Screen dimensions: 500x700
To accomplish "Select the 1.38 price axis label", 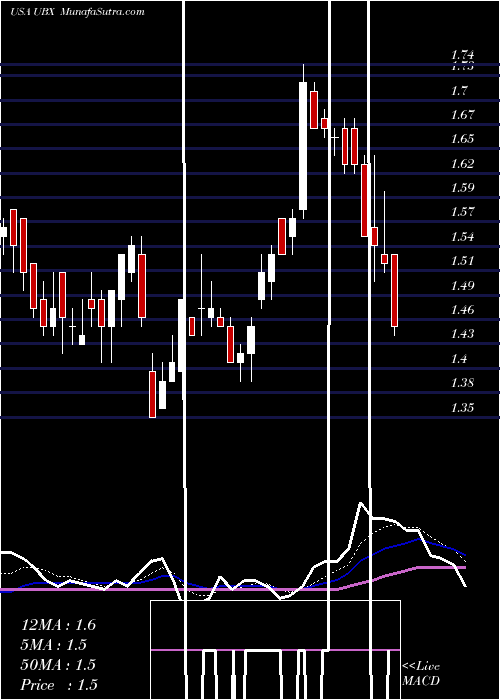I will tap(462, 383).
